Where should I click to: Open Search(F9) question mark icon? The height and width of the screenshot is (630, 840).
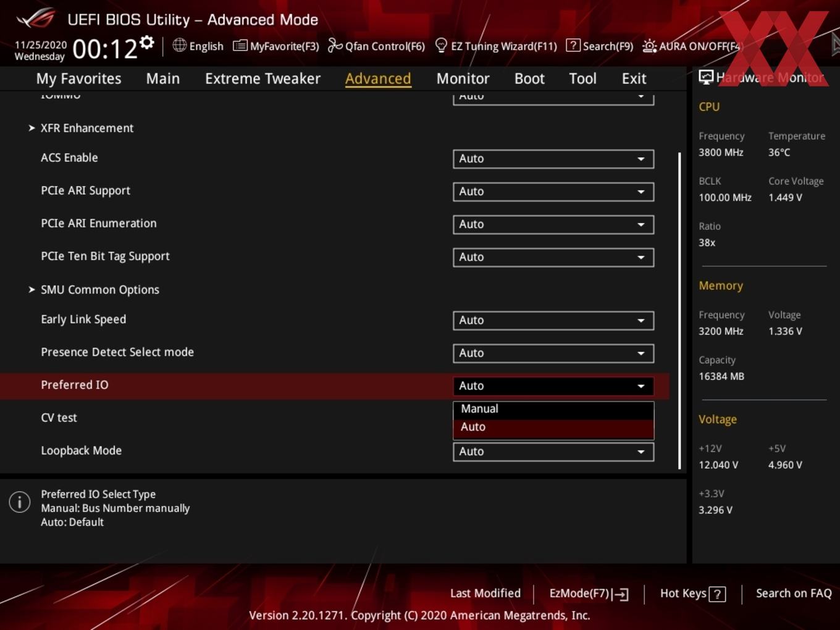pyautogui.click(x=573, y=45)
